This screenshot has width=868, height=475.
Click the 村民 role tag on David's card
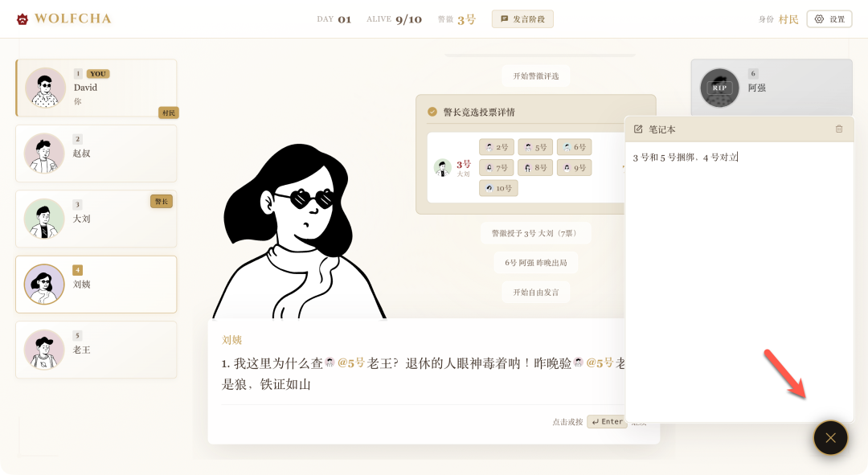point(168,113)
